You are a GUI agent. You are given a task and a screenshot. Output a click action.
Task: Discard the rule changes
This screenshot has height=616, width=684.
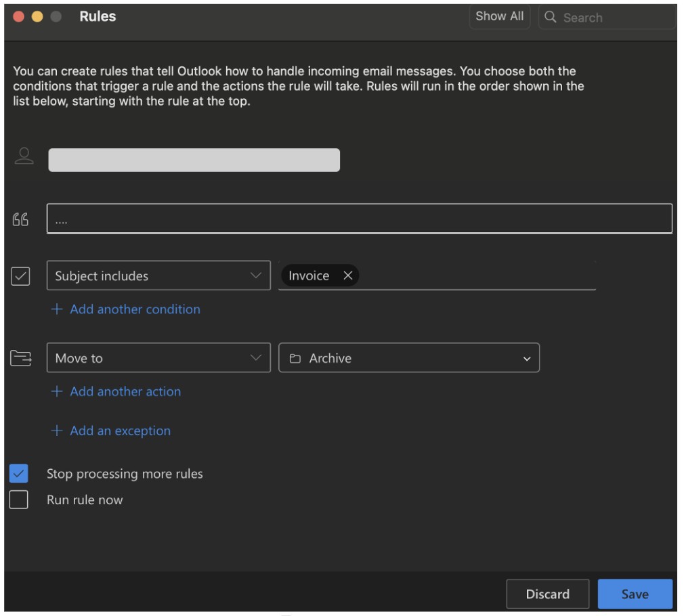pyautogui.click(x=547, y=594)
